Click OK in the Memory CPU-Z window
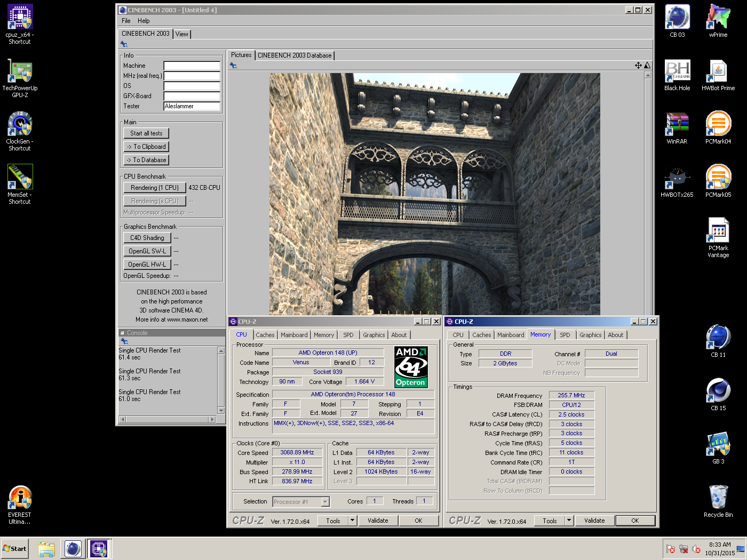 point(635,521)
